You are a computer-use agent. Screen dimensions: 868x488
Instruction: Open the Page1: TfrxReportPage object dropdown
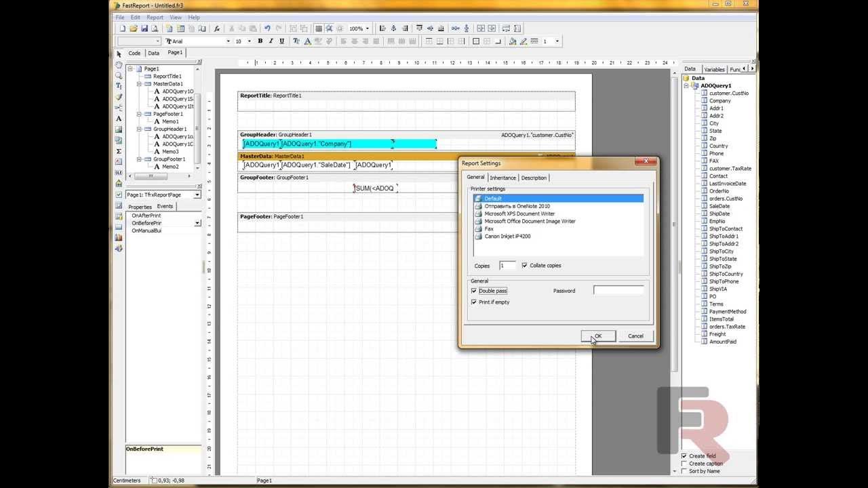pos(197,195)
